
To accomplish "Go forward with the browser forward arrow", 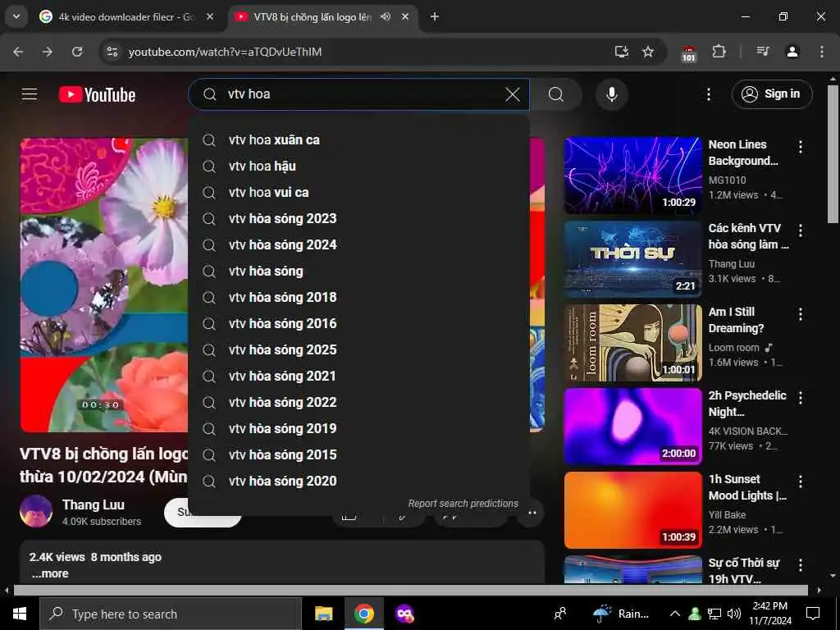I will [48, 52].
